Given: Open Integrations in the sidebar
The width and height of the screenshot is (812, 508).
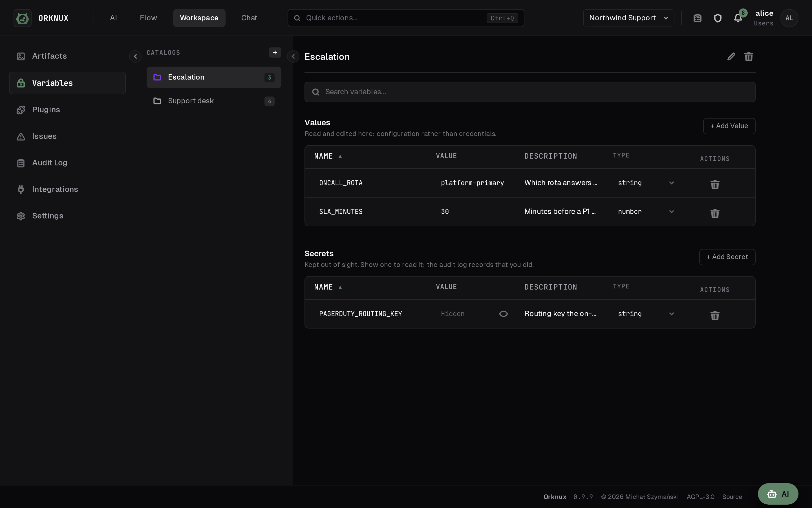Looking at the screenshot, I should point(67,189).
